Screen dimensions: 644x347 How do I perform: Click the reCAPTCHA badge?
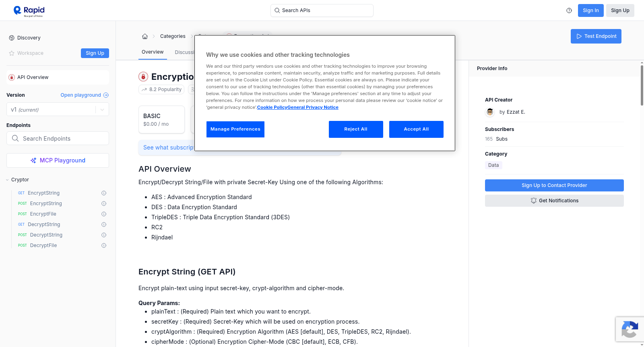630,329
